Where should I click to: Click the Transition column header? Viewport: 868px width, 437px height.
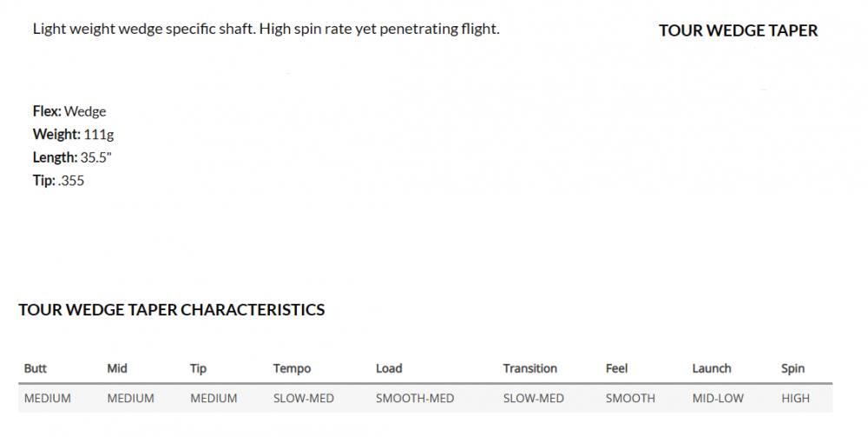529,368
